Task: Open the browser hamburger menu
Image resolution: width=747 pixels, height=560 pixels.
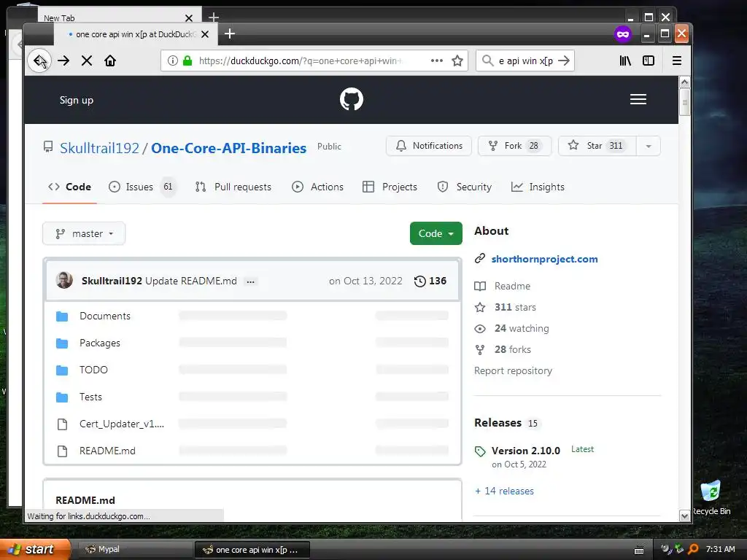Action: tap(676, 61)
